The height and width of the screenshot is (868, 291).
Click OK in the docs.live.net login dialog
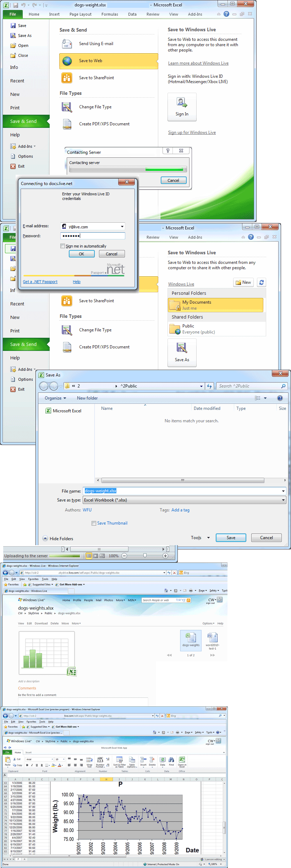click(82, 254)
